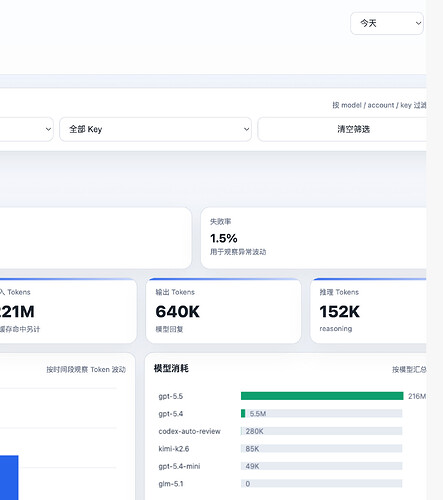Click the gpt-5.4 usage bar

coord(321,414)
